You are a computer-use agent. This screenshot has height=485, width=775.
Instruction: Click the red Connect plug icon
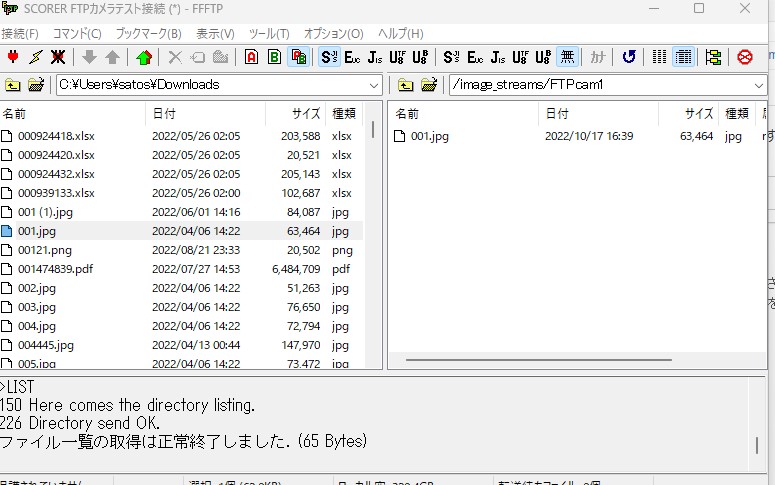13,57
